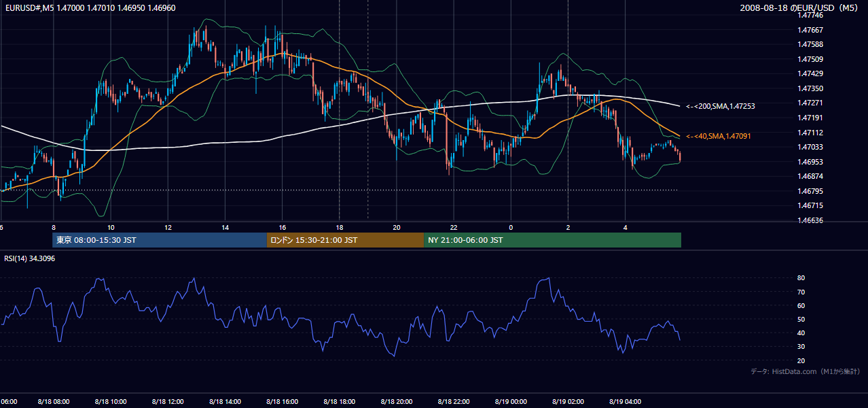Image resolution: width=868 pixels, height=408 pixels.
Task: Click price axis value 1.47667
Action: (x=810, y=30)
